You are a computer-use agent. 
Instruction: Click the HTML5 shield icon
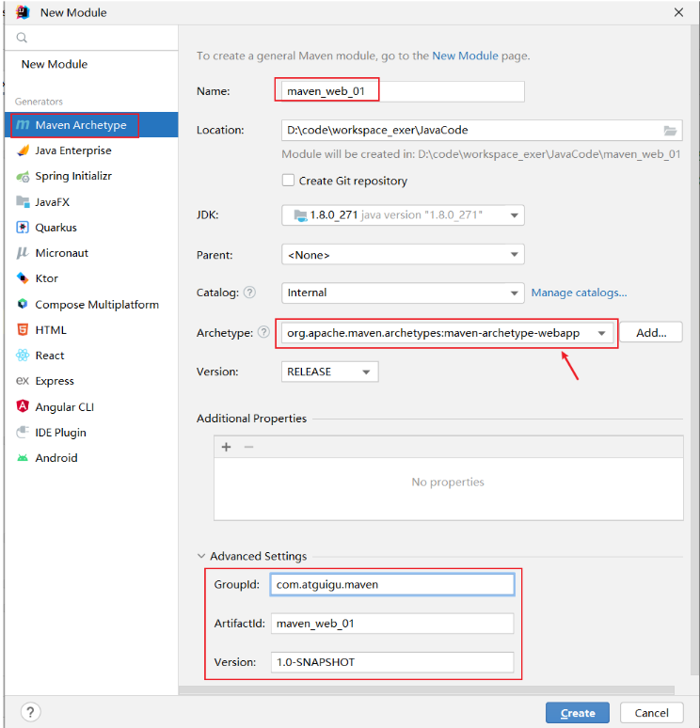(23, 329)
